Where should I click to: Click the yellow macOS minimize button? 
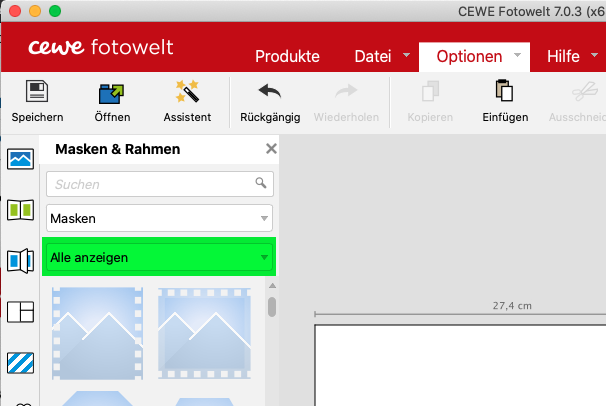(x=35, y=11)
